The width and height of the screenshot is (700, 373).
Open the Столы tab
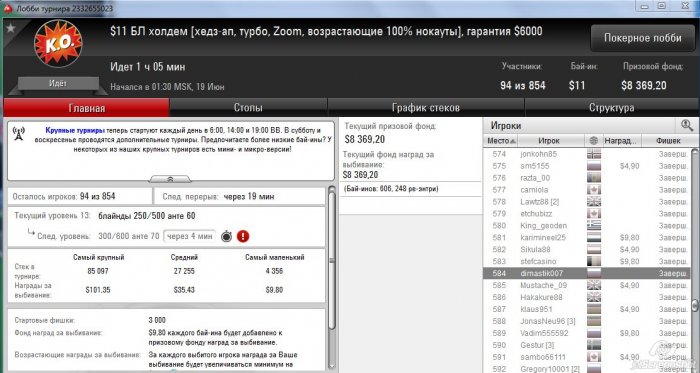pos(248,108)
